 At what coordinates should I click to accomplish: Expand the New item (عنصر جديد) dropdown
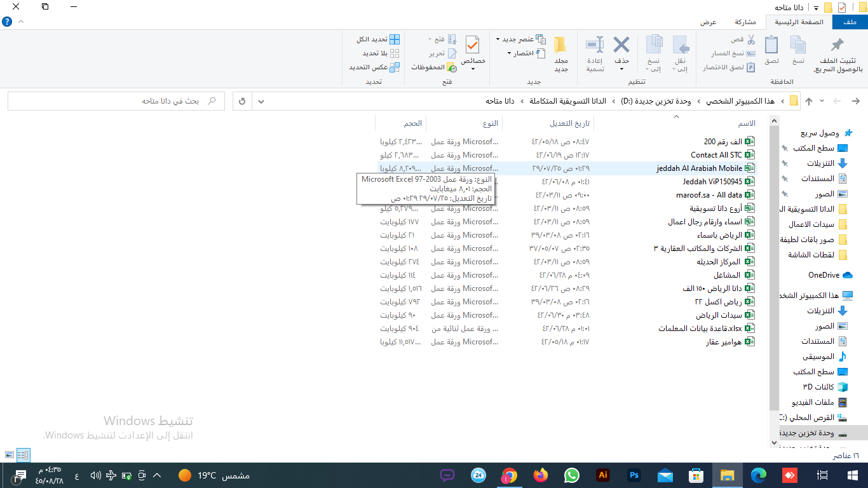coord(498,39)
